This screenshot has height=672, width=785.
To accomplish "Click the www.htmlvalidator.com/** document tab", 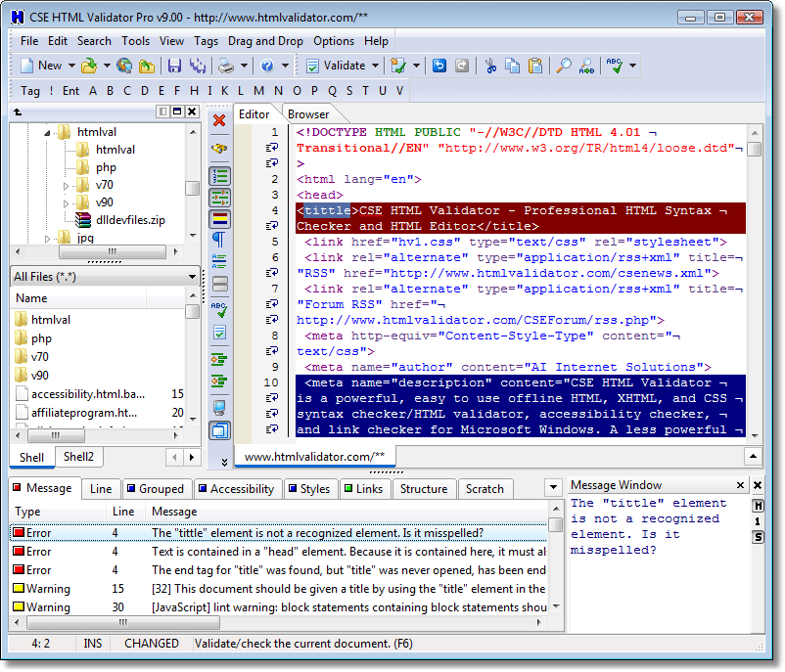I will pos(314,457).
